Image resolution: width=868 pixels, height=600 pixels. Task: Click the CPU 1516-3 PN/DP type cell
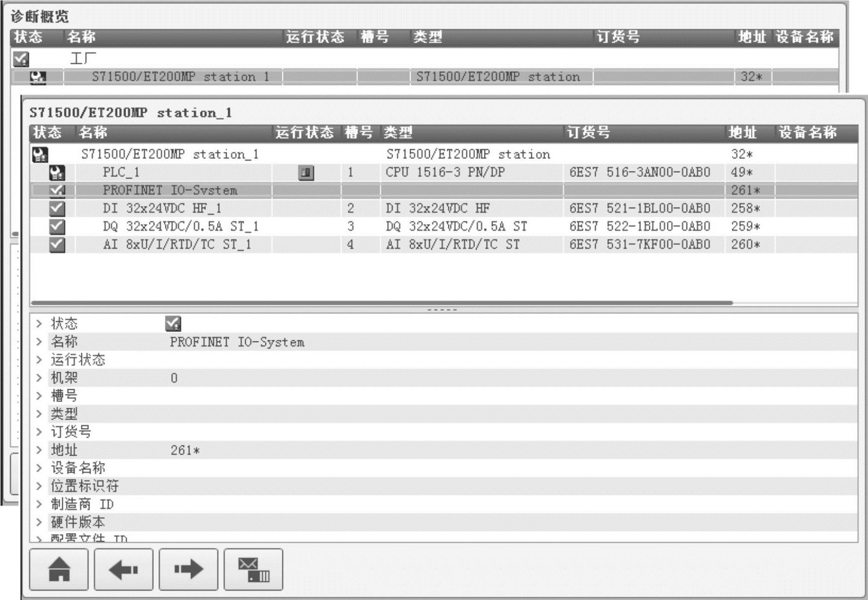tap(445, 173)
